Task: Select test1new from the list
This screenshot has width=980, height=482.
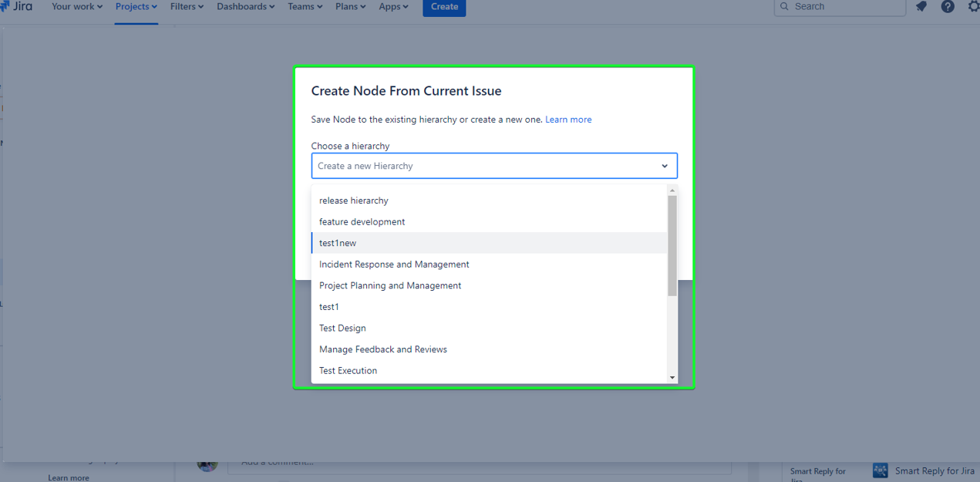Action: pos(338,243)
